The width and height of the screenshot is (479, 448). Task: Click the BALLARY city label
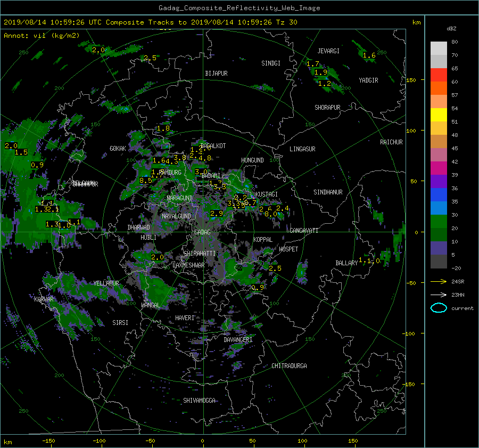(346, 263)
